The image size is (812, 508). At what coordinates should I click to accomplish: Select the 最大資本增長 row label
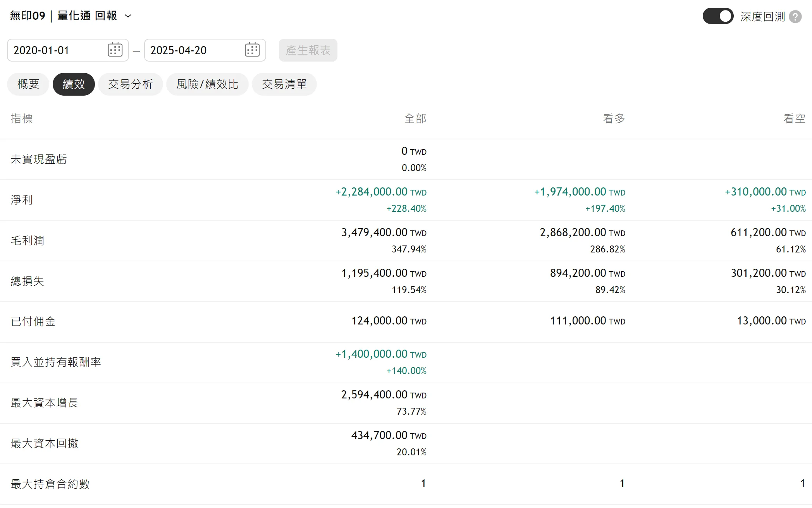[45, 403]
